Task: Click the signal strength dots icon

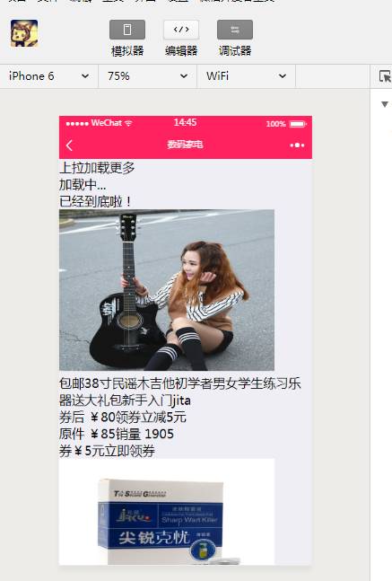Action: [77, 123]
